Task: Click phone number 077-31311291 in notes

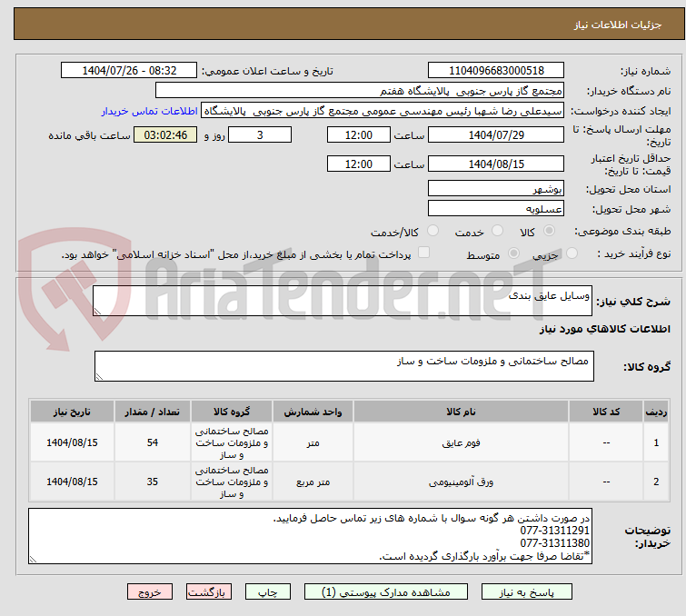Action: [555, 531]
